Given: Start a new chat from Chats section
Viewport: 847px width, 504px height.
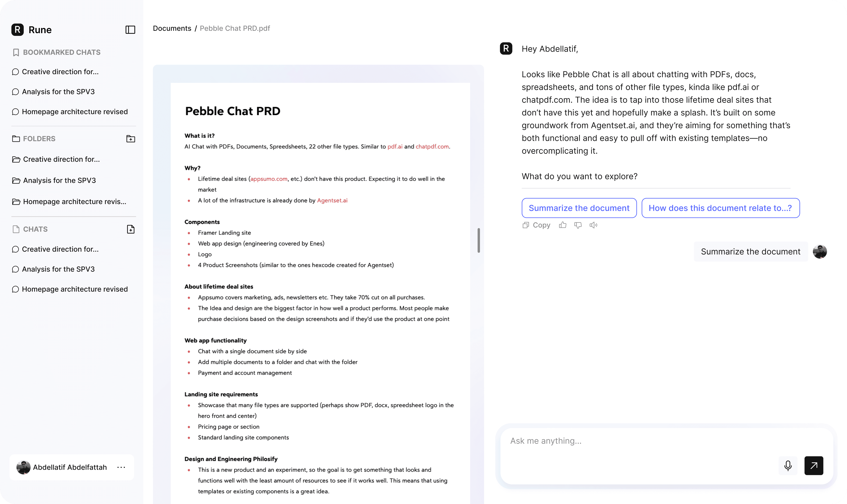Looking at the screenshot, I should tap(131, 229).
